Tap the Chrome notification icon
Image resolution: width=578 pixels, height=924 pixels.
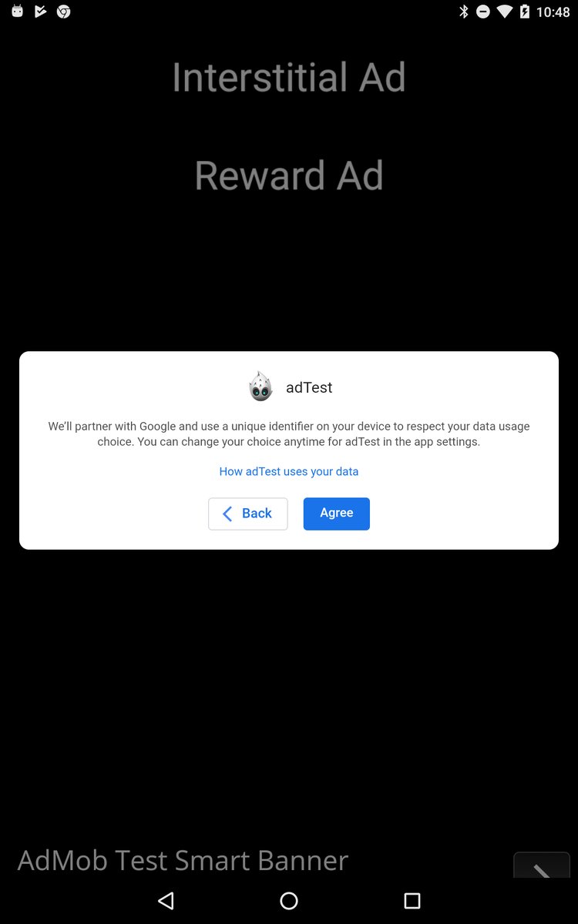tap(64, 12)
